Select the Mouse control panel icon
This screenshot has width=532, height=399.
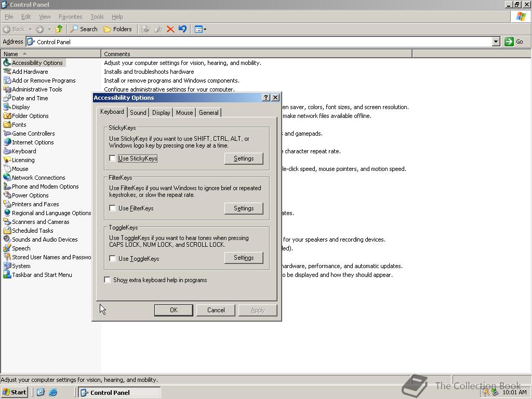7,169
